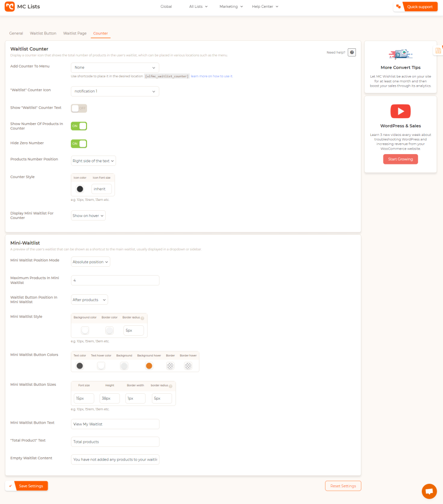Expand the Marketing menu

point(231,6)
